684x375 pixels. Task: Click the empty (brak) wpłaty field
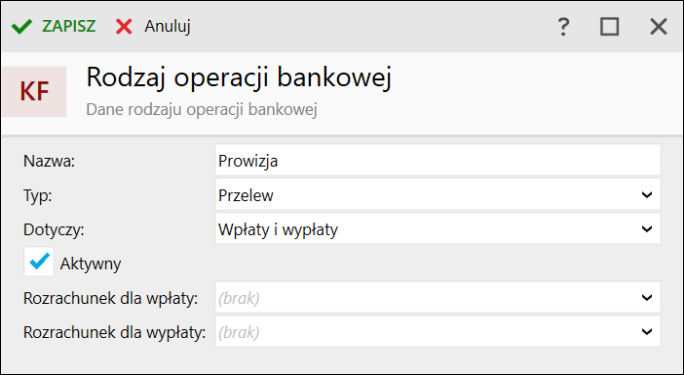tap(438, 298)
